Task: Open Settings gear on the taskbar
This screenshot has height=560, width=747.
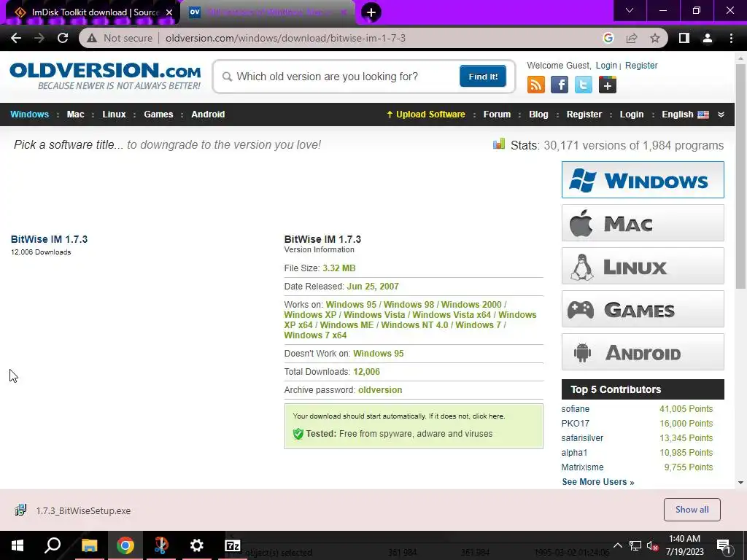Action: [x=196, y=545]
